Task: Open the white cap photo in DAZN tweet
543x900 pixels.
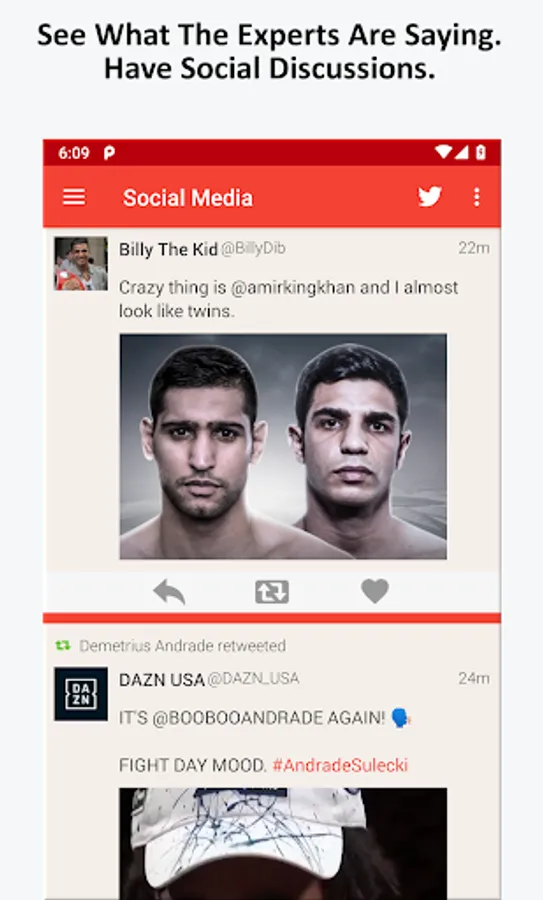Action: 283,844
